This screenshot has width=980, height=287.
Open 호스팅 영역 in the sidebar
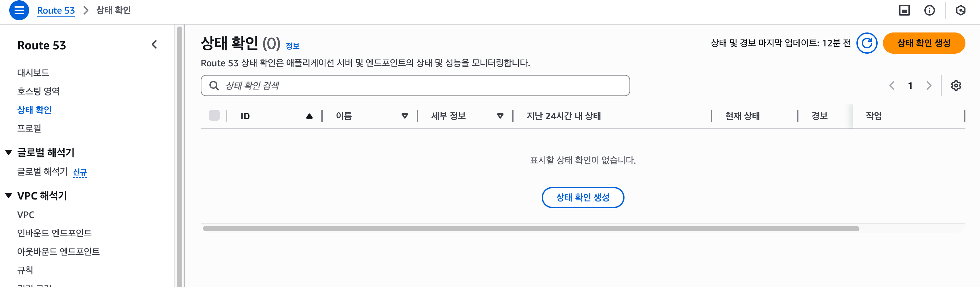click(x=38, y=91)
